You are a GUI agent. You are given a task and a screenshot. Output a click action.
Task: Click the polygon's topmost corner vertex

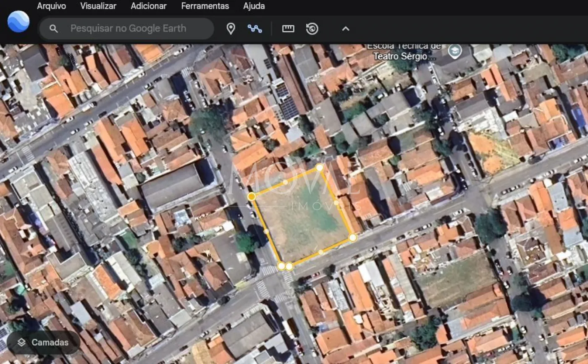tap(320, 168)
